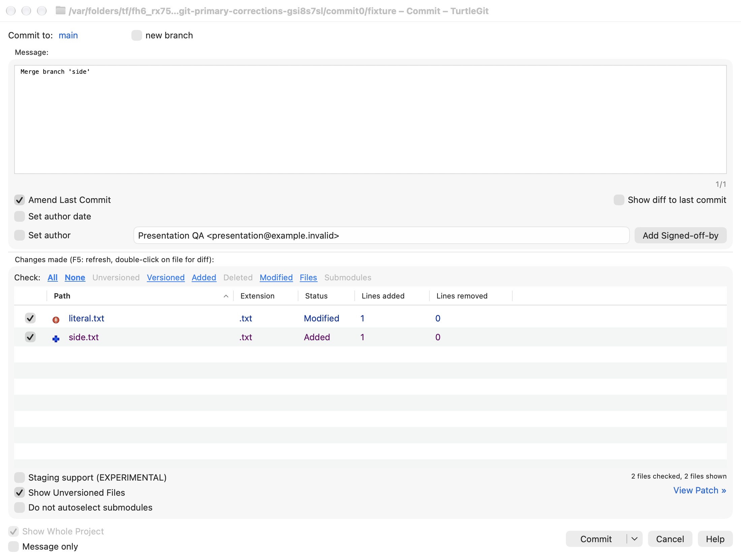Click the main branch link
Image resolution: width=741 pixels, height=560 pixels.
(68, 35)
